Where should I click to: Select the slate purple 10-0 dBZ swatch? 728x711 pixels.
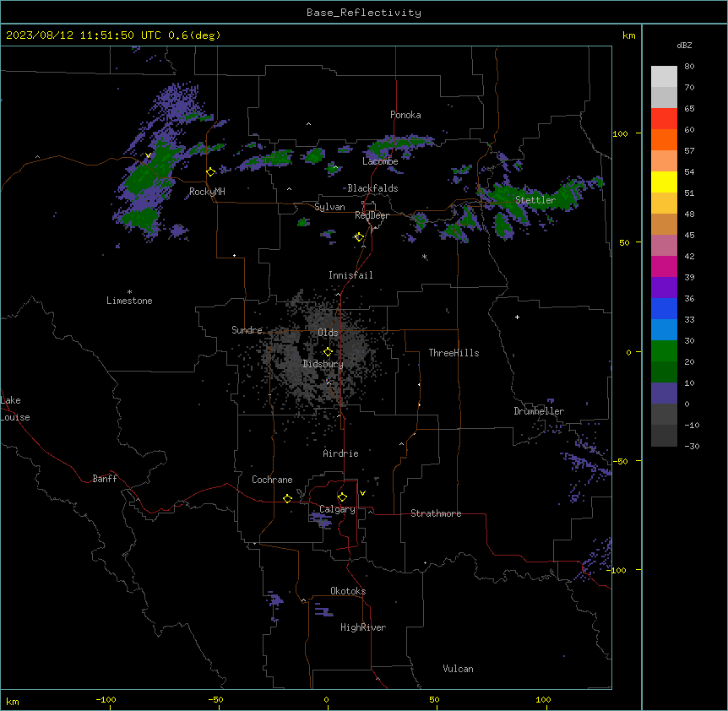[664, 393]
